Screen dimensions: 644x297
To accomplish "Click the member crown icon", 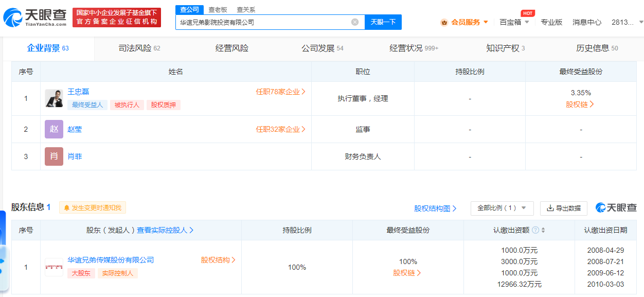I will (x=444, y=22).
